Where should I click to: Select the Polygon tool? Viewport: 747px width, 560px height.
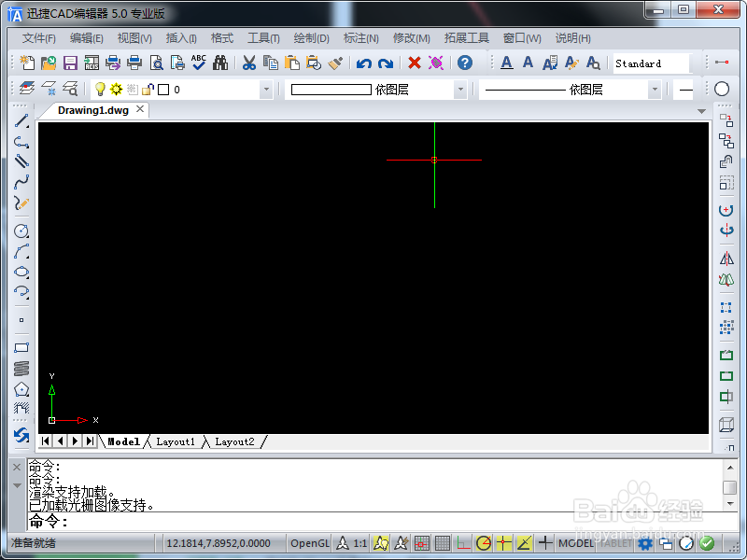click(x=21, y=389)
